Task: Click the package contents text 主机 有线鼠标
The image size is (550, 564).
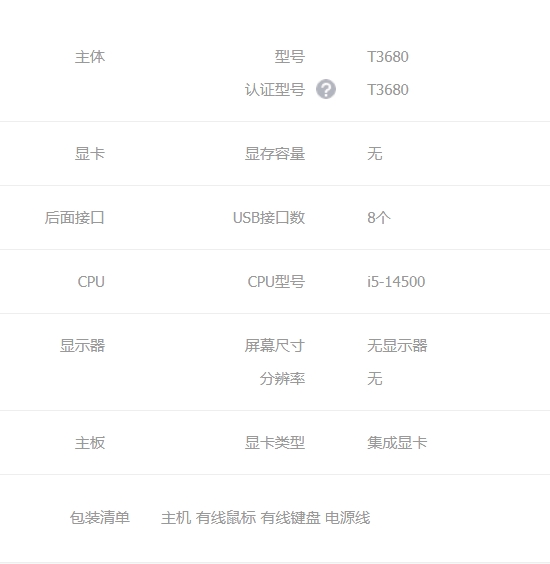Action: coord(209,518)
